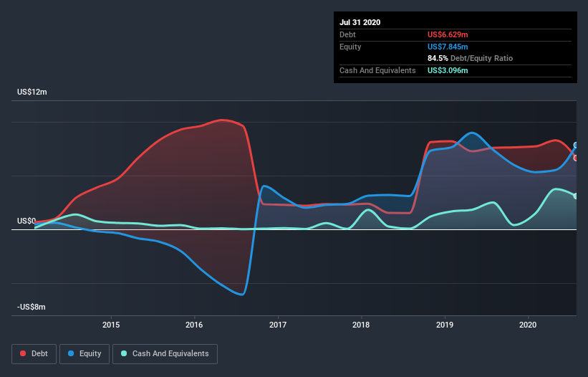Select the 2017 x-axis label
588x377 pixels.
(x=278, y=325)
